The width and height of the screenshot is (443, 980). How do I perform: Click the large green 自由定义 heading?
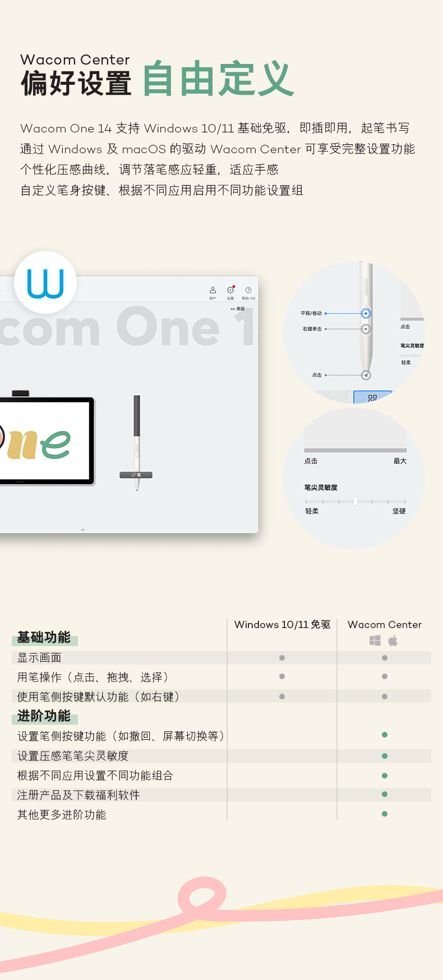tap(218, 79)
